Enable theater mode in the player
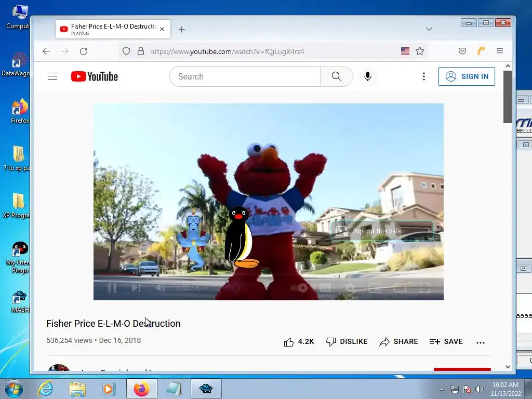532x399 pixels. [x=400, y=288]
